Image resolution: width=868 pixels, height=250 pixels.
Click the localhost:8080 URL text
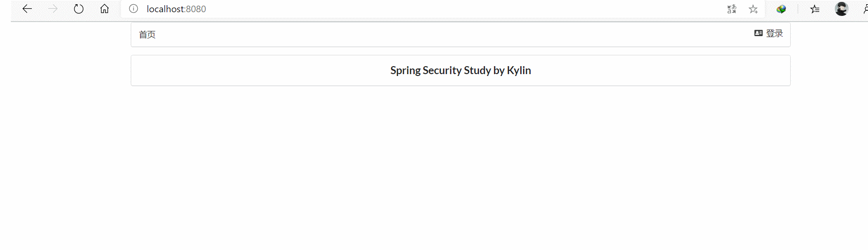click(176, 9)
